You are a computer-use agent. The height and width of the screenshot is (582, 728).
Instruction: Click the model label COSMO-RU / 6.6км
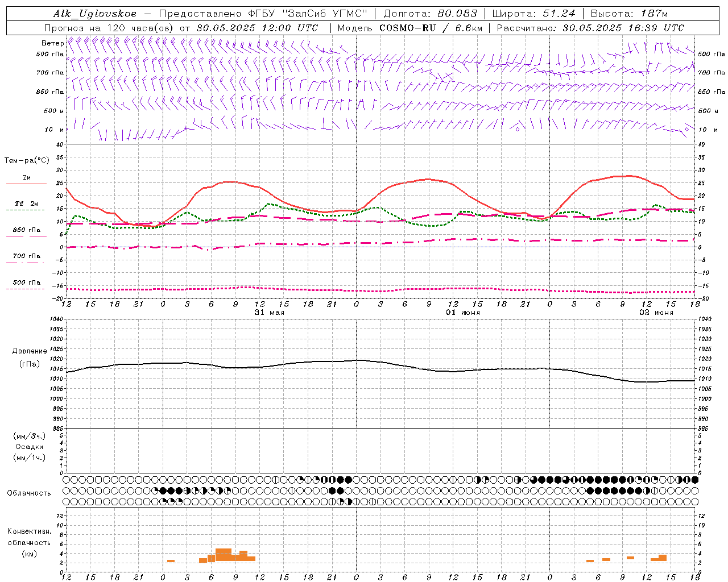[x=431, y=28]
